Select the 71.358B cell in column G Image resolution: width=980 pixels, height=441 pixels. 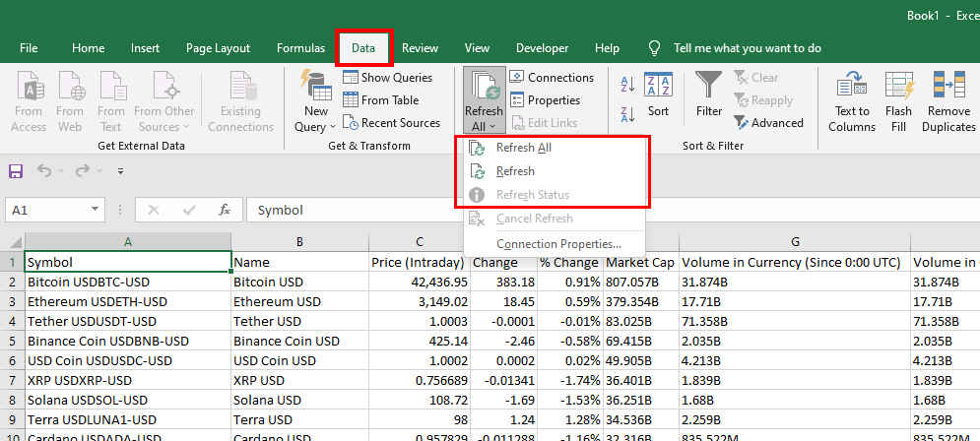(795, 321)
